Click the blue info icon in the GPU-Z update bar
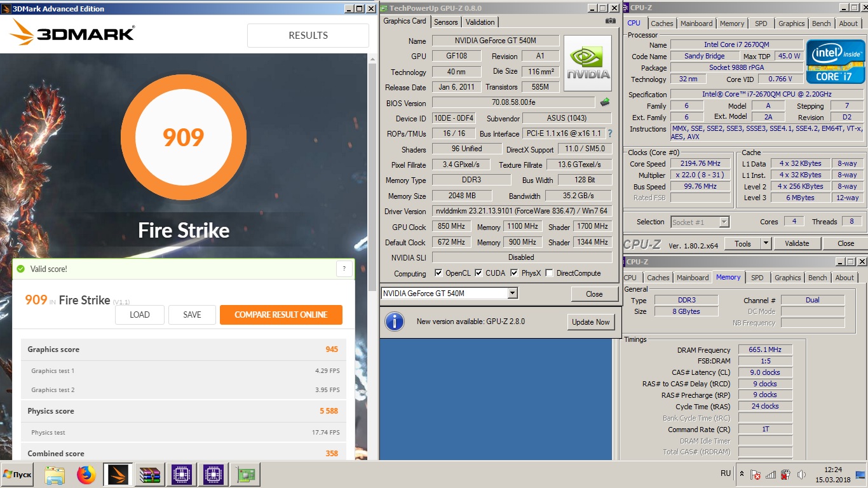The width and height of the screenshot is (868, 488). point(395,322)
